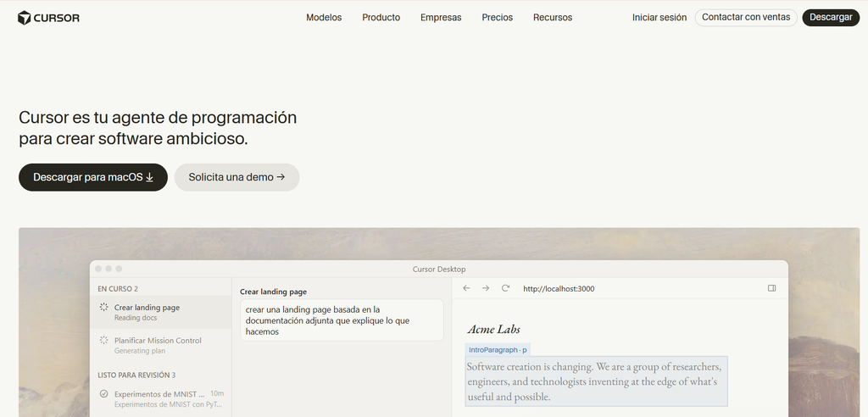Click the Iniciar sesión link
This screenshot has width=868, height=417.
[x=659, y=18]
